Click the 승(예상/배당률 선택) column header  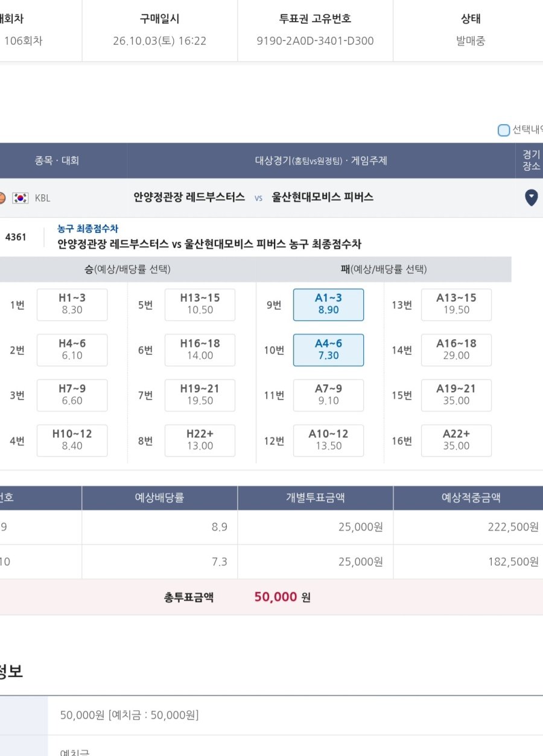[127, 269]
